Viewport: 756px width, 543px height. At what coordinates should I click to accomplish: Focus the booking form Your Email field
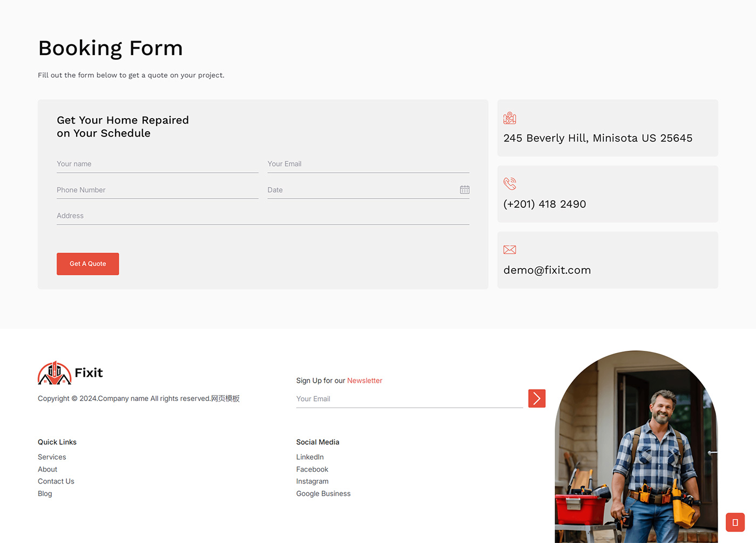click(368, 164)
